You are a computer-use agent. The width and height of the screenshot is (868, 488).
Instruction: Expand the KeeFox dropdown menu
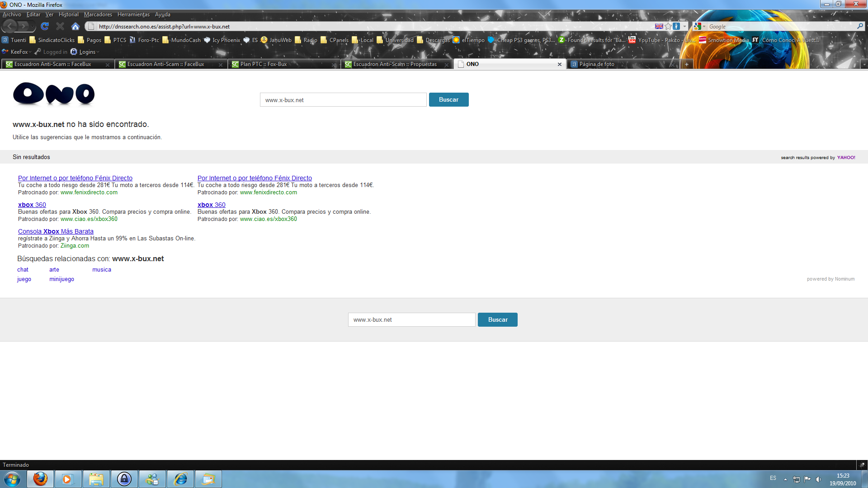(30, 52)
